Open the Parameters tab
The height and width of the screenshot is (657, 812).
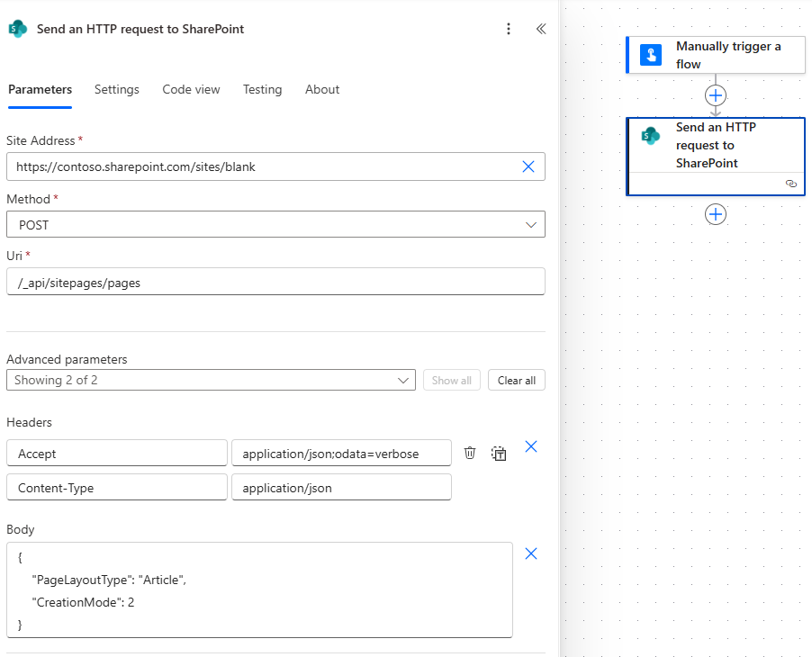click(x=40, y=90)
